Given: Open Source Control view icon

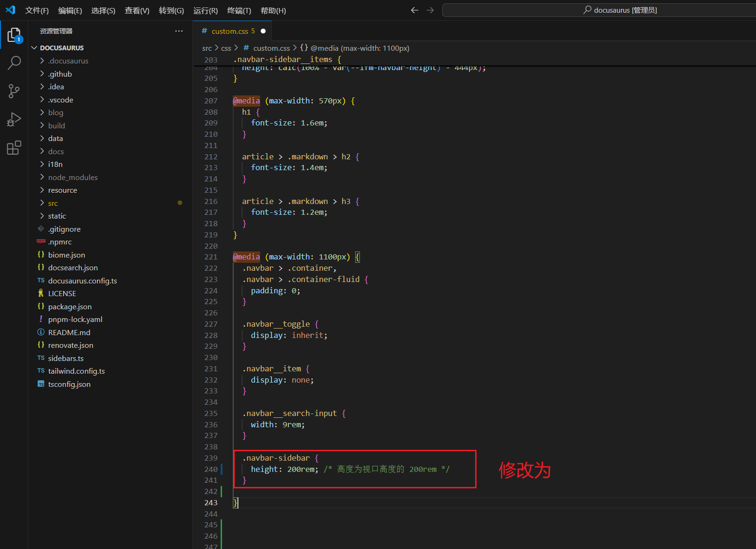Looking at the screenshot, I should tap(14, 91).
